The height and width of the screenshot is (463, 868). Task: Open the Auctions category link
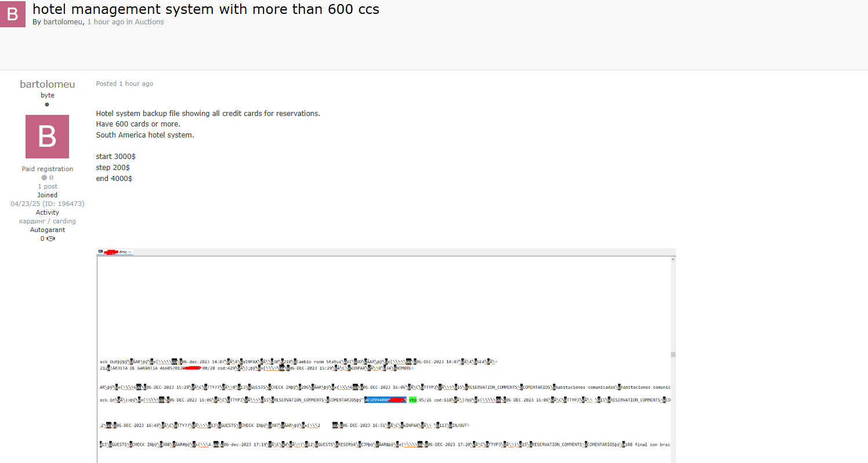coord(150,22)
